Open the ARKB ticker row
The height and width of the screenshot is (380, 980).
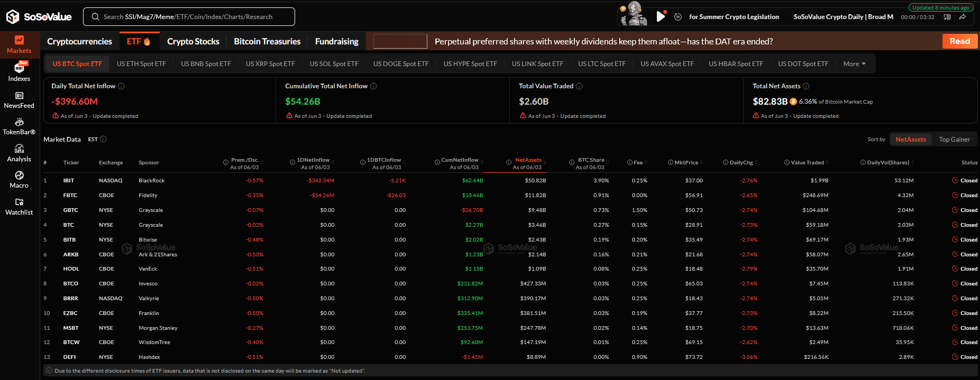pos(511,255)
